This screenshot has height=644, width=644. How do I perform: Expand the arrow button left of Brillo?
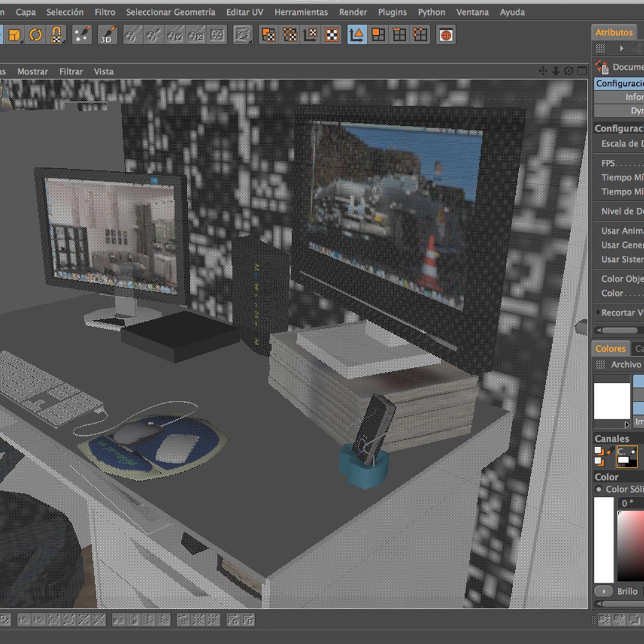(603, 592)
